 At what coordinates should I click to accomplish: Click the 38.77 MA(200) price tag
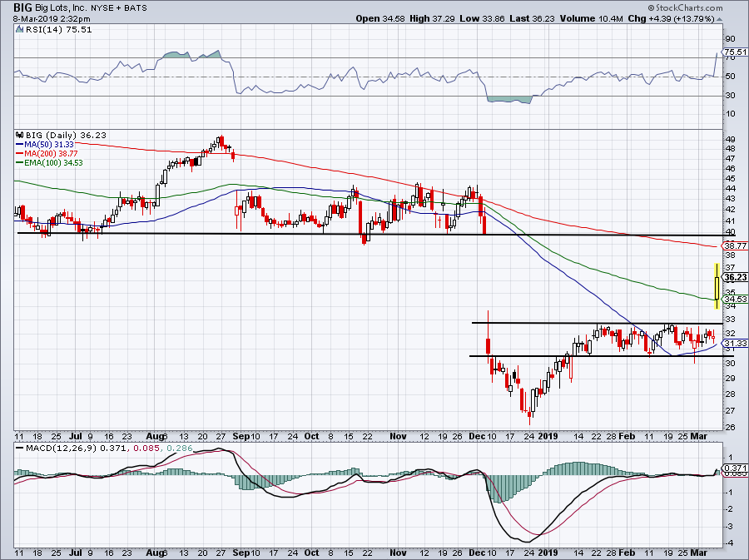tap(735, 245)
